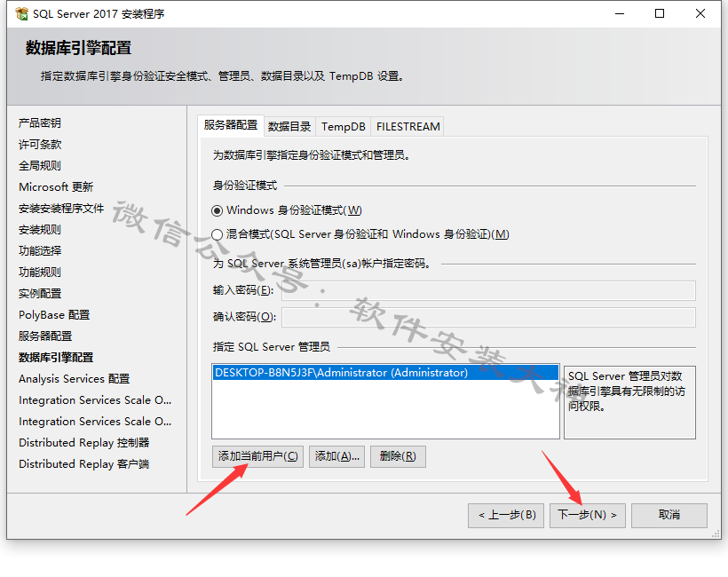Screen dimensions: 728x577
Task: Select Windows authentication mode radio button
Action: coord(217,210)
